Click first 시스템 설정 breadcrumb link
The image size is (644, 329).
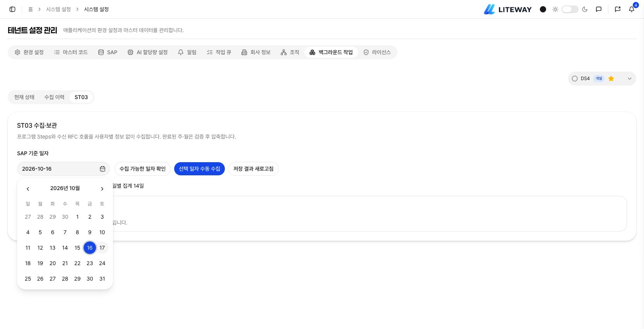pyautogui.click(x=58, y=9)
